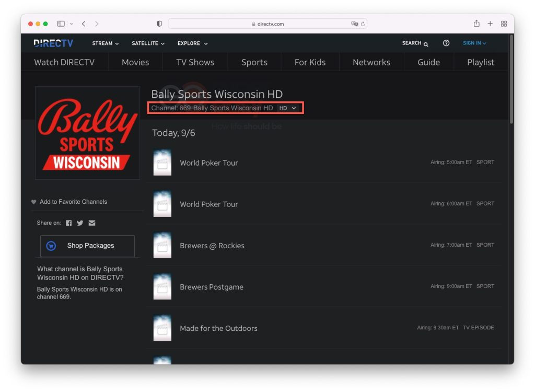This screenshot has width=535, height=392.
Task: Select the directv.com address bar
Action: pos(267,24)
